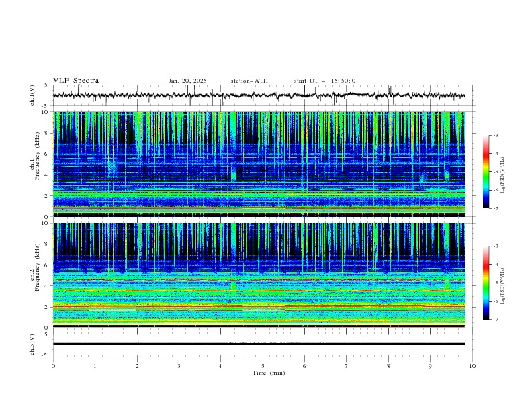Click the "ch.3(V)" axis label
Image resolution: width=532 pixels, height=411 pixels.
tap(32, 345)
